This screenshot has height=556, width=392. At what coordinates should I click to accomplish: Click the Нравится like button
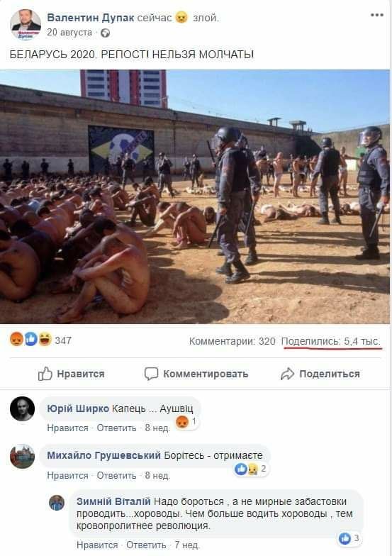pos(71,374)
